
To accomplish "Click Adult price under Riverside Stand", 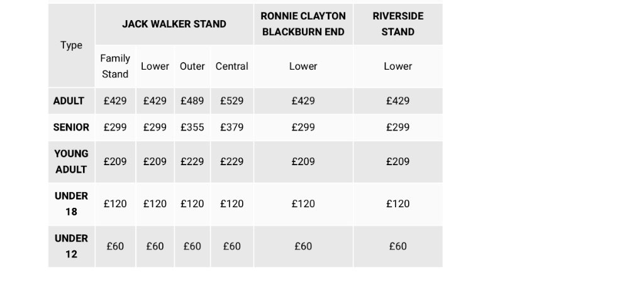I will pyautogui.click(x=397, y=101).
